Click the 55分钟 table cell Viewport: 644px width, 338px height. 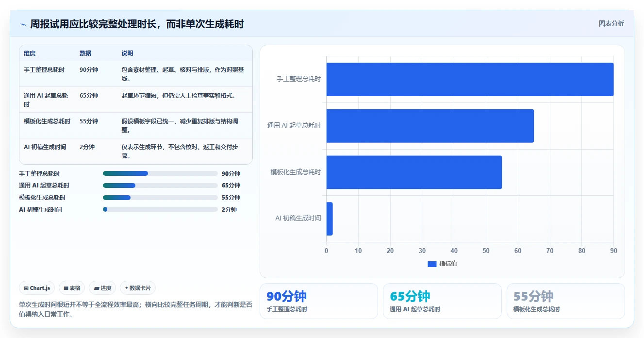[89, 121]
